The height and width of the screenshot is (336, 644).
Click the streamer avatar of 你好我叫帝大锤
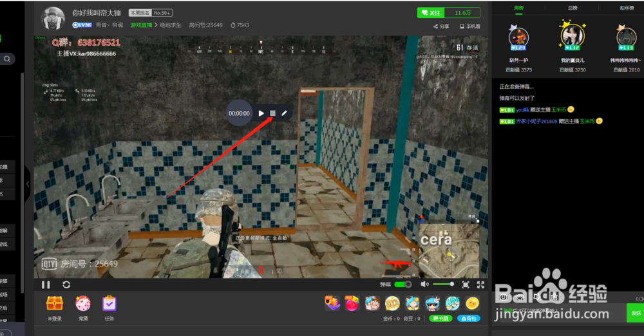pos(53,19)
